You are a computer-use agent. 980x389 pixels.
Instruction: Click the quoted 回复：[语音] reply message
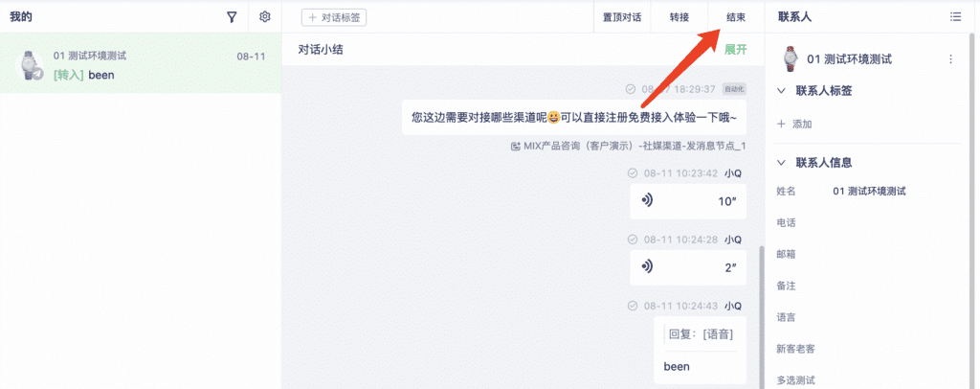(701, 334)
